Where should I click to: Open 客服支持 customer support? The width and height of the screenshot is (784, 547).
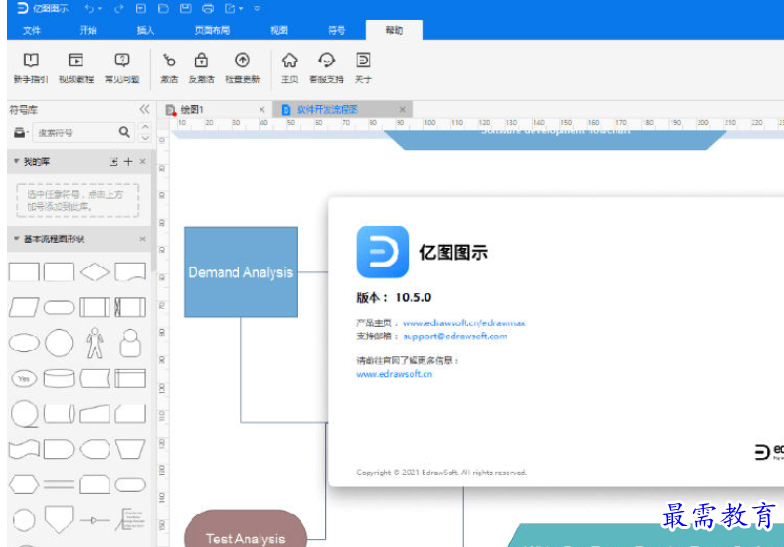[326, 68]
